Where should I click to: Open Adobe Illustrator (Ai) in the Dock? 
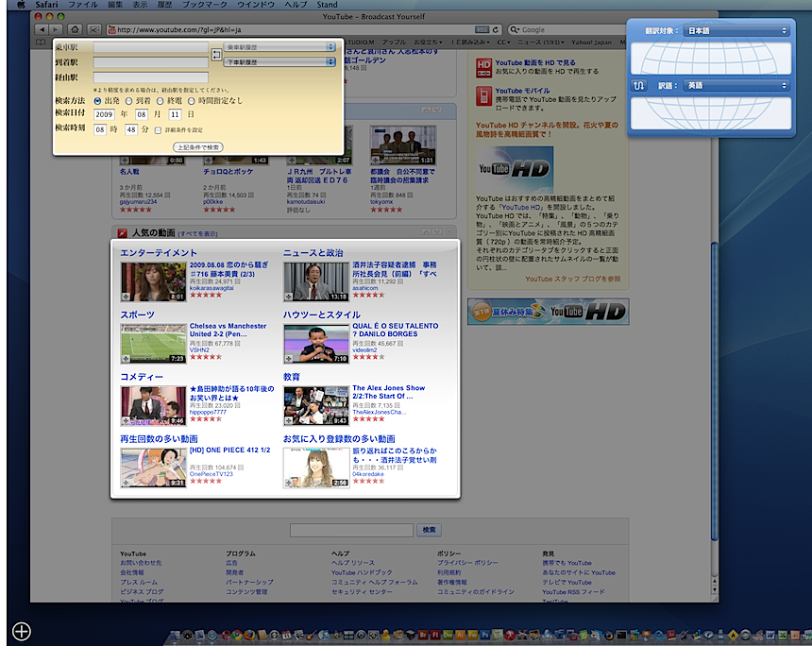pyautogui.click(x=461, y=635)
